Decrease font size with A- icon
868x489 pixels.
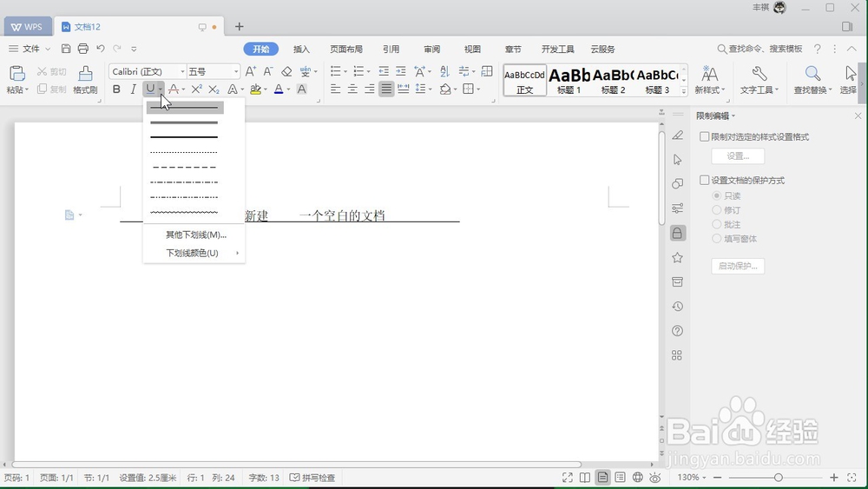268,71
